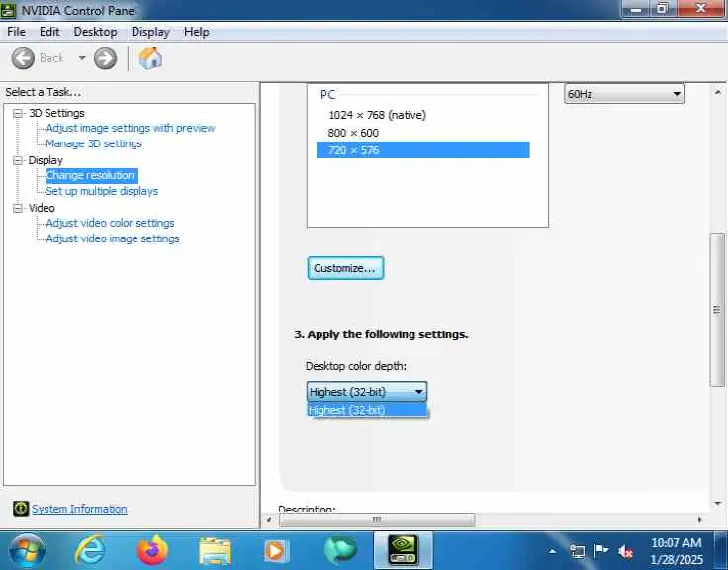
Task: Open Windows Explorer from the taskbar
Action: pos(215,551)
